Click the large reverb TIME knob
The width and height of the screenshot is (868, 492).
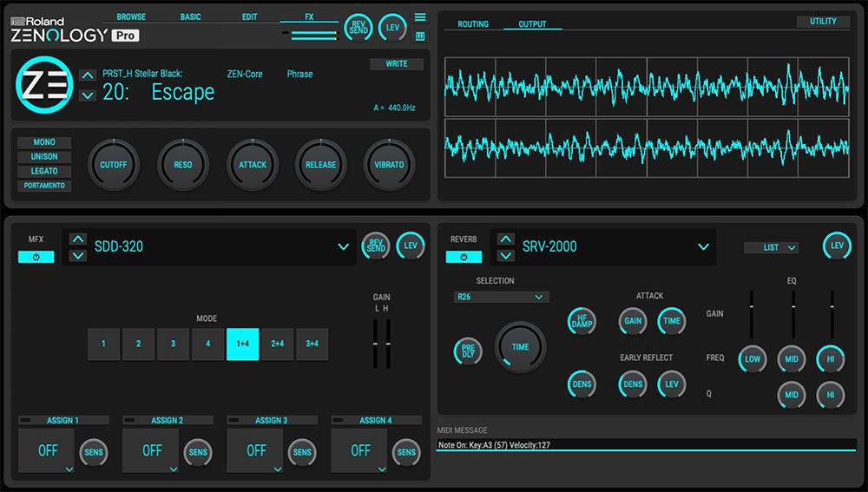(520, 347)
